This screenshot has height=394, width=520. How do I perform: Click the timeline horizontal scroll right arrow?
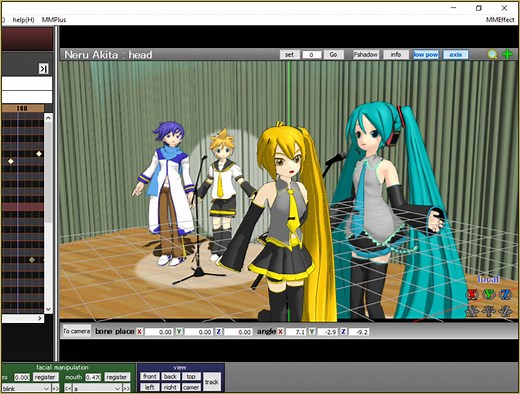(x=40, y=318)
